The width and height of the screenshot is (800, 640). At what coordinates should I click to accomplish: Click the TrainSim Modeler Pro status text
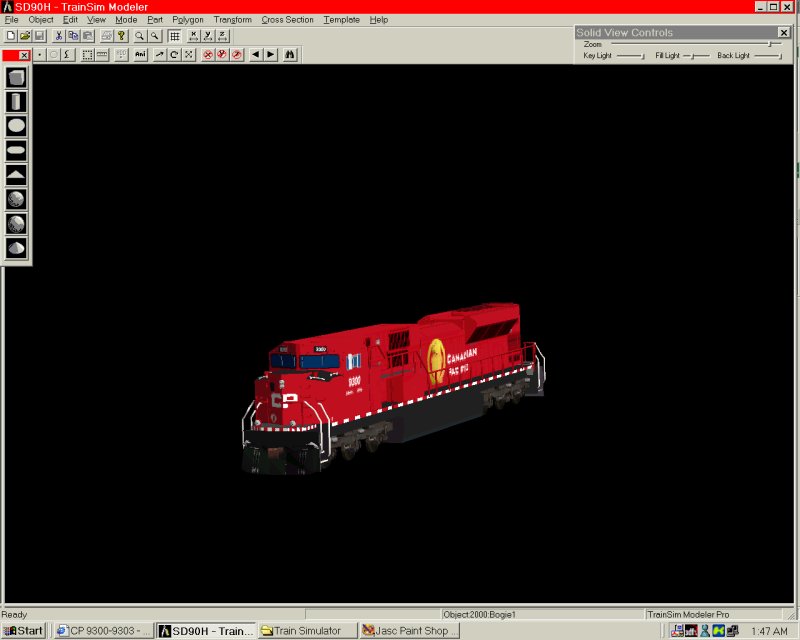(x=688, y=614)
